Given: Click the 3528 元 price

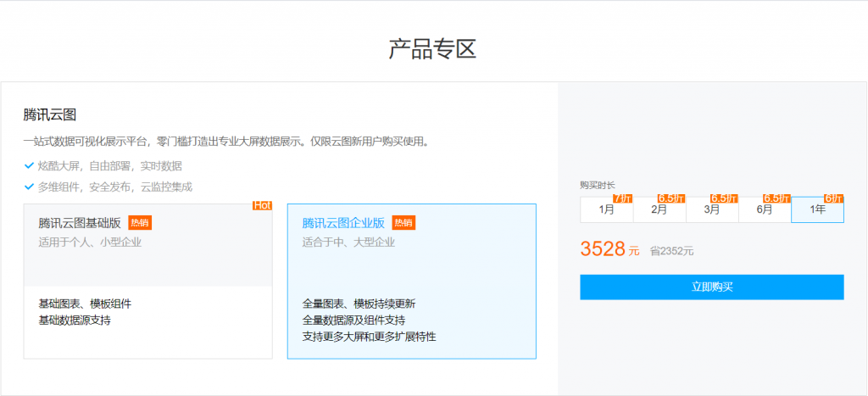Looking at the screenshot, I should click(609, 249).
